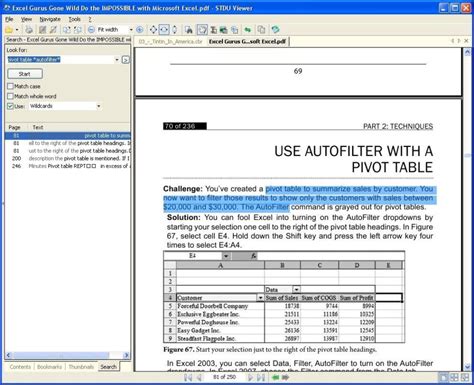Click the arrow button right of Look for

point(125,60)
